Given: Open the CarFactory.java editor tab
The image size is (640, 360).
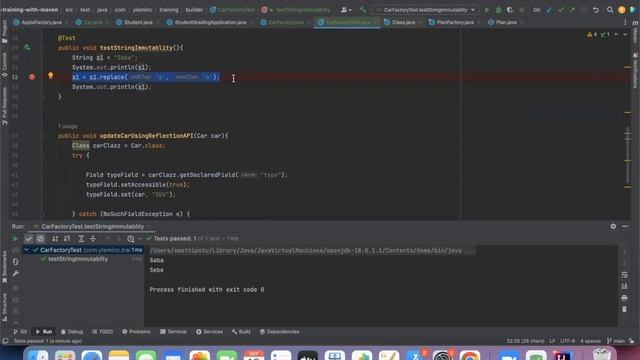Looking at the screenshot, I should coord(282,22).
